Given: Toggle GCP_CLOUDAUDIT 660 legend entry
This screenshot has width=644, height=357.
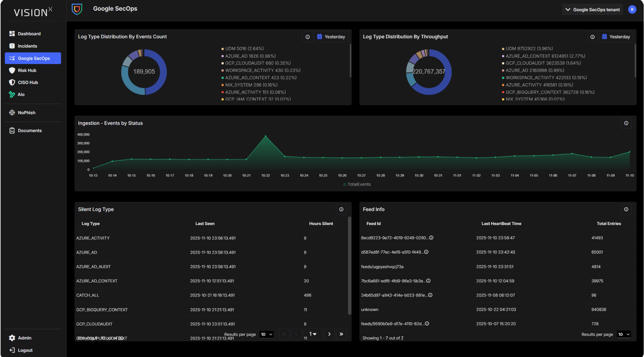Looking at the screenshot, I should [x=256, y=63].
